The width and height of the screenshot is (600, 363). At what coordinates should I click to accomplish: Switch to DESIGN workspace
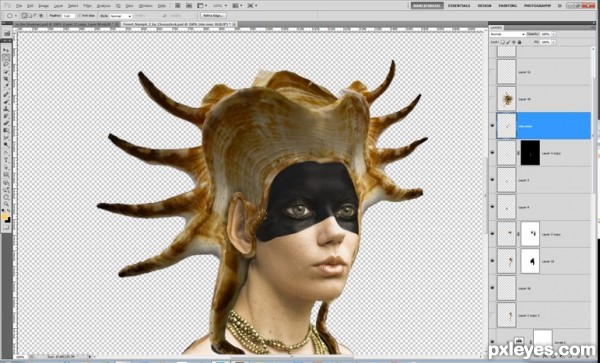pyautogui.click(x=484, y=6)
